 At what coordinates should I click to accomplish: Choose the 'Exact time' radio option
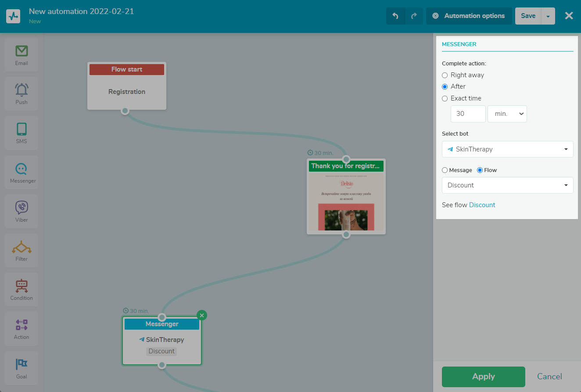pos(445,98)
